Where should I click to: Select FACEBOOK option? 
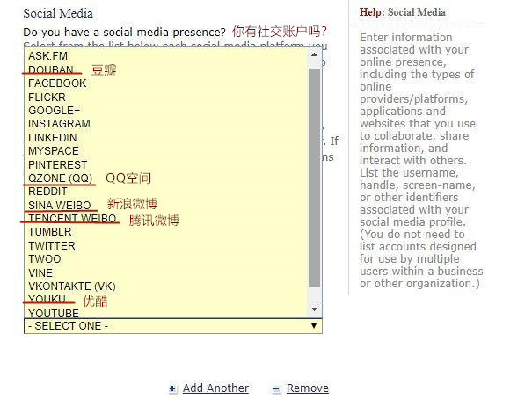[x=57, y=83]
